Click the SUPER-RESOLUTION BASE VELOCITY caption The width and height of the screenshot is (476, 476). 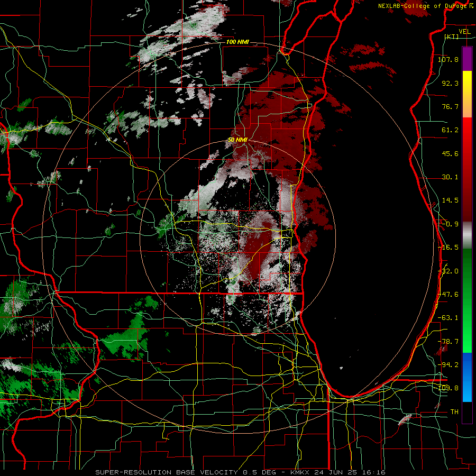168,472
